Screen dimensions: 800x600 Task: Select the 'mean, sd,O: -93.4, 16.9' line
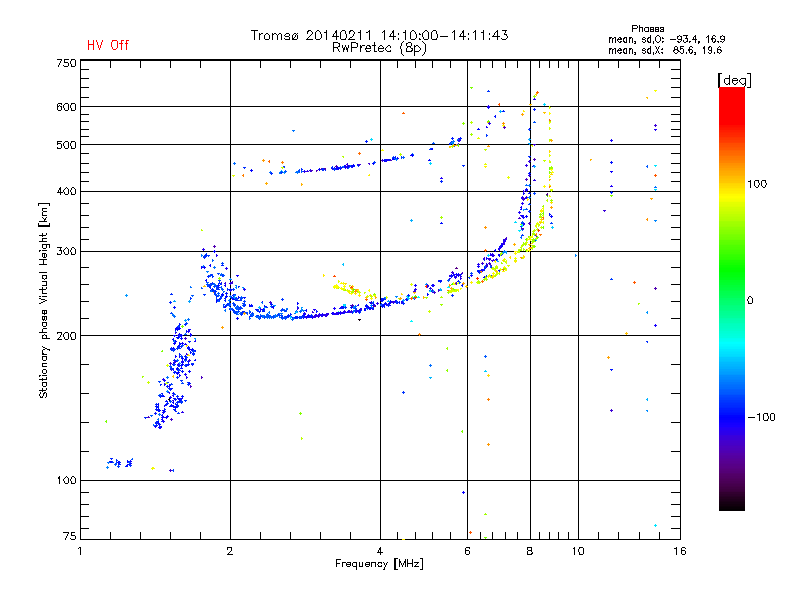666,39
